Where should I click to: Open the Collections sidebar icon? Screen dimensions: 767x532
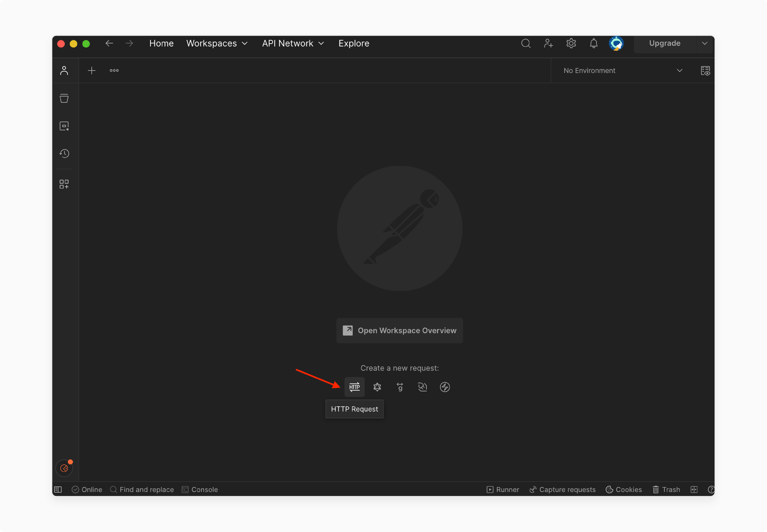64,98
